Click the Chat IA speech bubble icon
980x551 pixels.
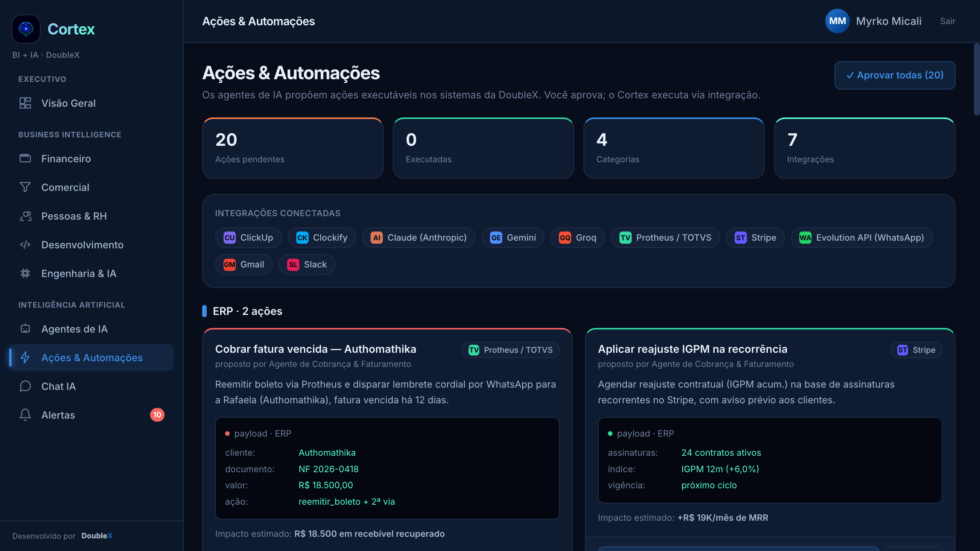tap(25, 386)
